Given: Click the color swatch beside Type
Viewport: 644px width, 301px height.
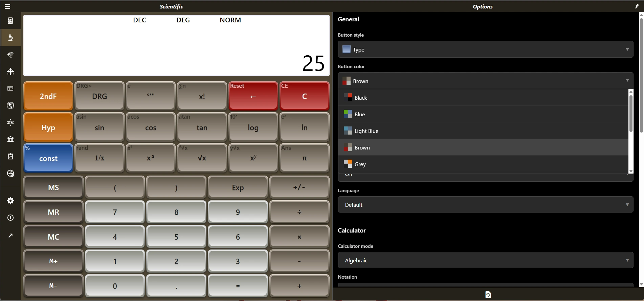Looking at the screenshot, I should point(346,49).
